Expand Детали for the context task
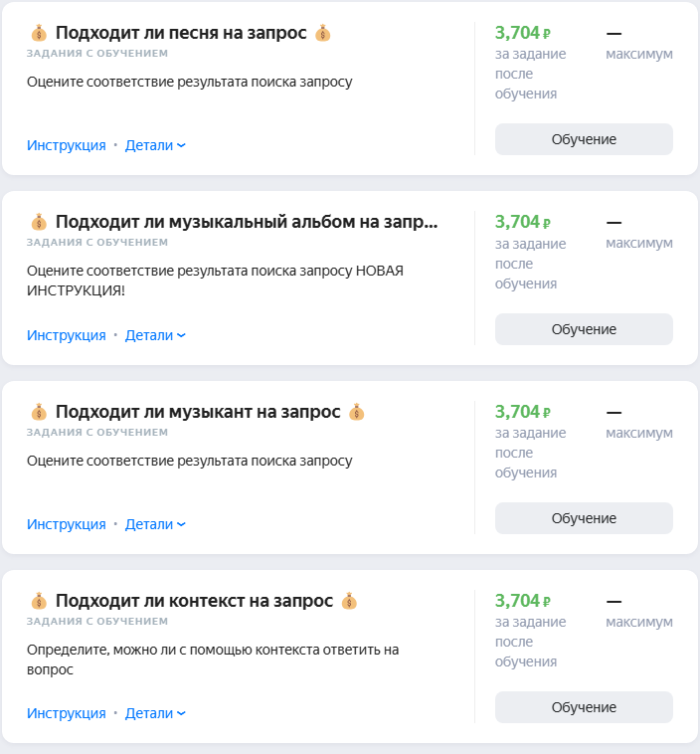Viewport: 700px width, 754px height. point(155,713)
